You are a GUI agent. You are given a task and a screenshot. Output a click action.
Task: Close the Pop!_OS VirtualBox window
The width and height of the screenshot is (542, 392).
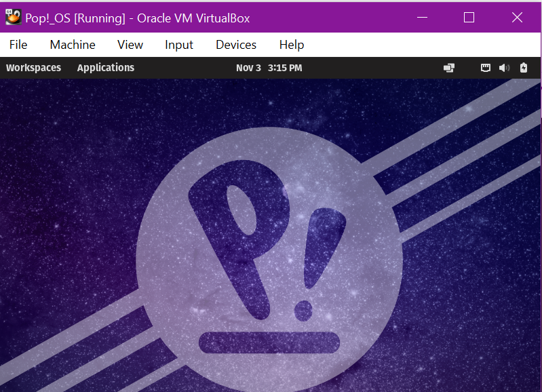click(x=517, y=17)
